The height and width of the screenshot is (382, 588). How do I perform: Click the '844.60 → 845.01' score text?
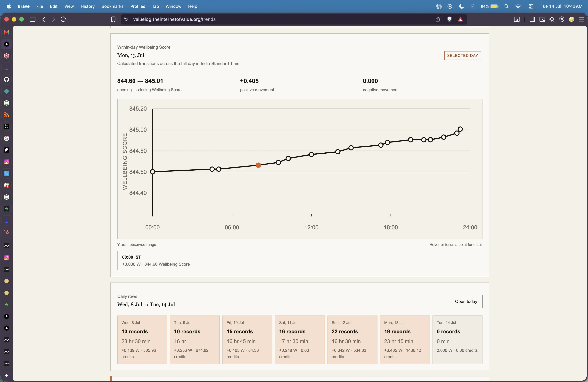pyautogui.click(x=140, y=81)
